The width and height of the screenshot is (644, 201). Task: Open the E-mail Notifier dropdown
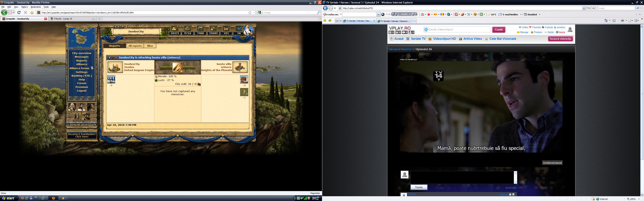coord(521,15)
